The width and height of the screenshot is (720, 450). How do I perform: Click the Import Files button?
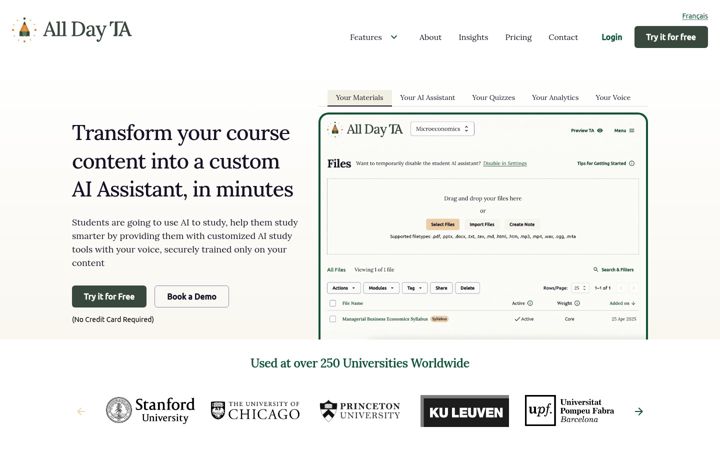point(482,224)
